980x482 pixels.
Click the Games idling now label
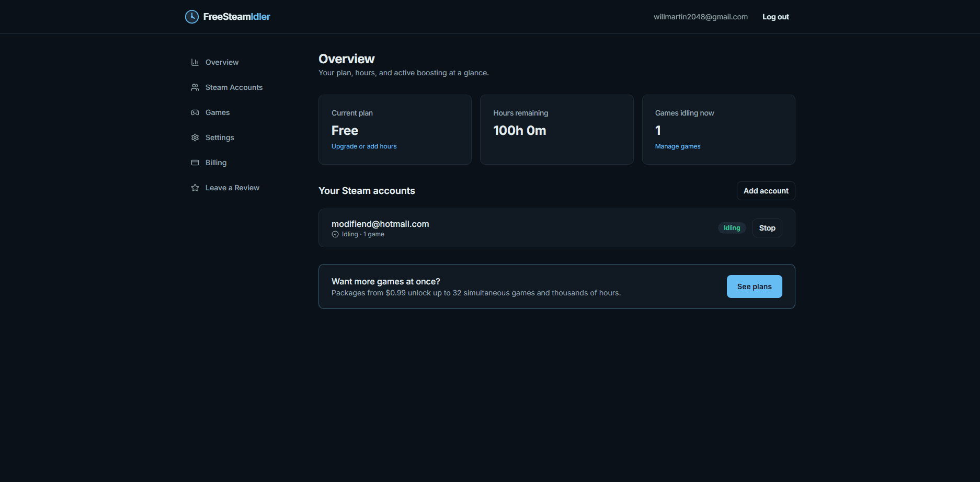685,113
